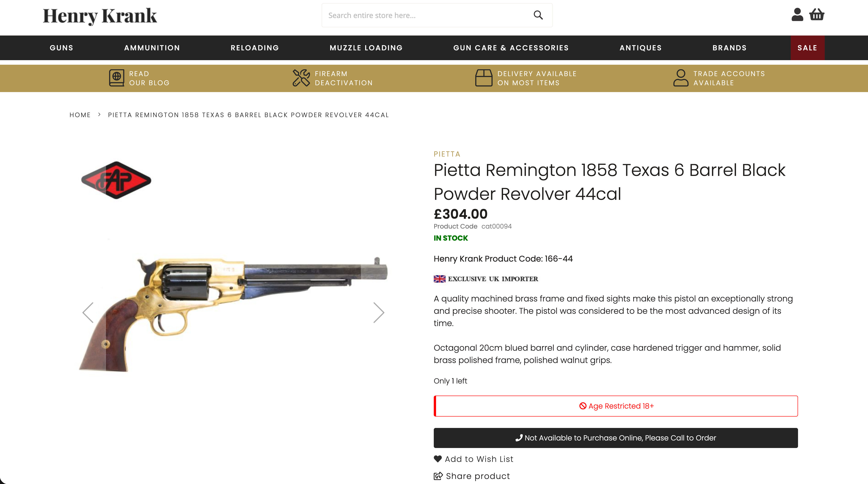868x484 pixels.
Task: Open the Muzzle Loading menu
Action: click(x=366, y=48)
